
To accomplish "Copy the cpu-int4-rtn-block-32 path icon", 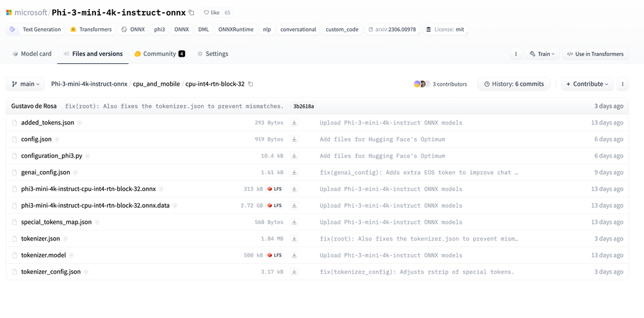I will [251, 84].
